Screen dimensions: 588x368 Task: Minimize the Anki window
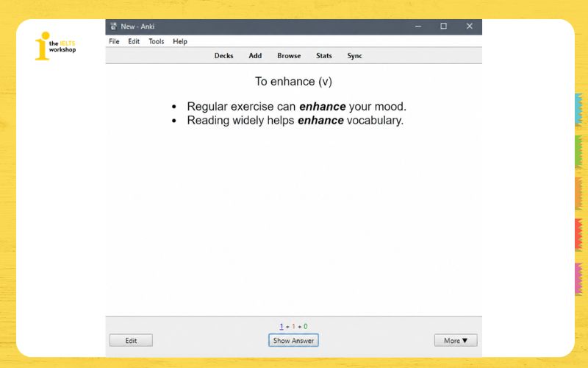418,26
